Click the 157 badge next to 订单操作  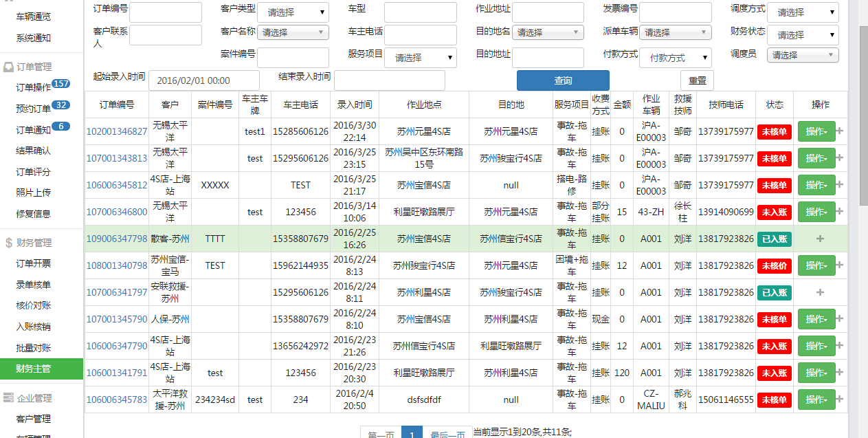click(61, 84)
